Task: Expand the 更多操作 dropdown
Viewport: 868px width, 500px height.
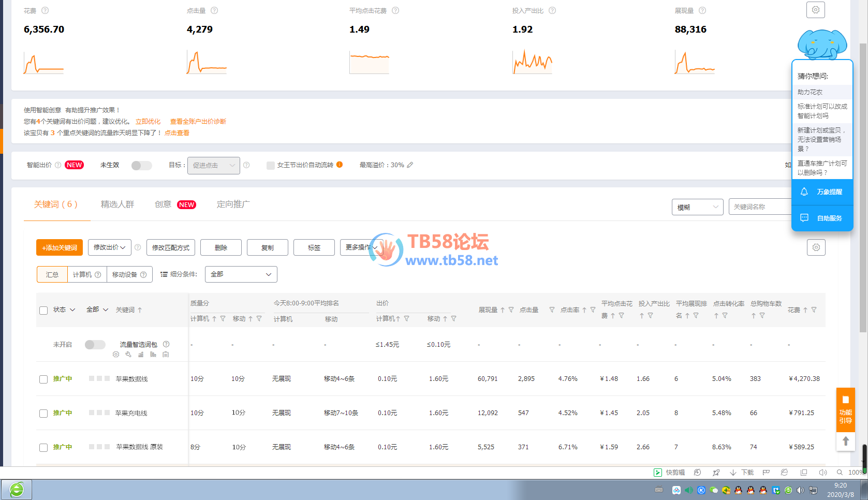Action: pyautogui.click(x=361, y=247)
